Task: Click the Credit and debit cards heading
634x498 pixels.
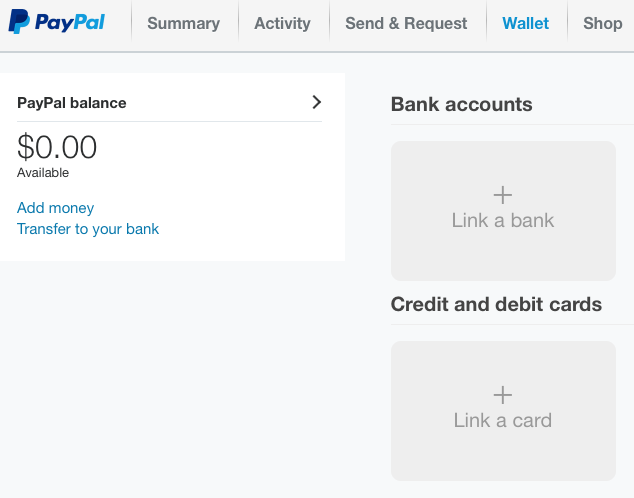Action: click(496, 304)
